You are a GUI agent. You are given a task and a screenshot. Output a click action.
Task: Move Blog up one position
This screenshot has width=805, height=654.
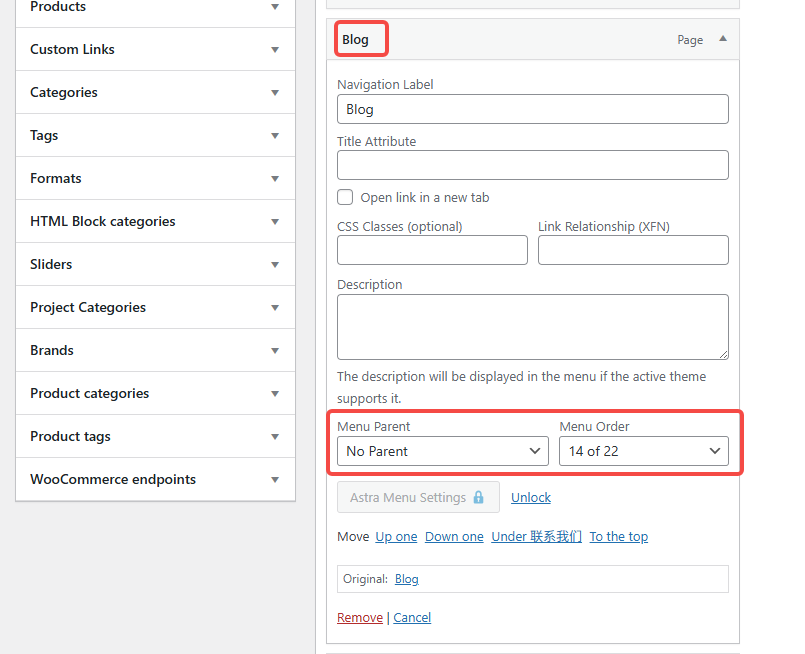click(396, 536)
